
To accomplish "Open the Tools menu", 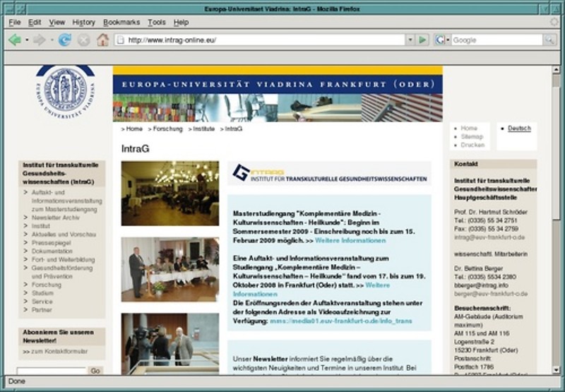I will [157, 23].
